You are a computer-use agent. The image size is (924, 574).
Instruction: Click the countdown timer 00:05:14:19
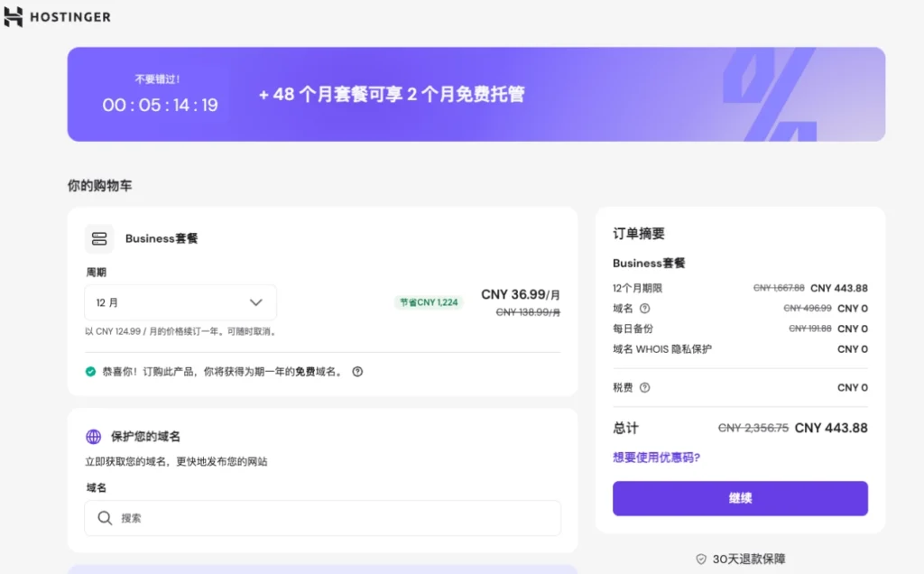tap(160, 105)
